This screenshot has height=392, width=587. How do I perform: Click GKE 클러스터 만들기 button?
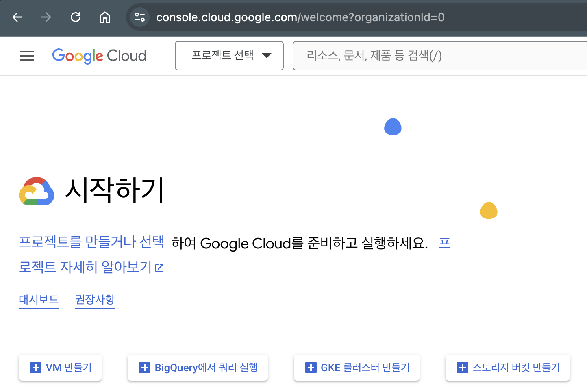(357, 368)
